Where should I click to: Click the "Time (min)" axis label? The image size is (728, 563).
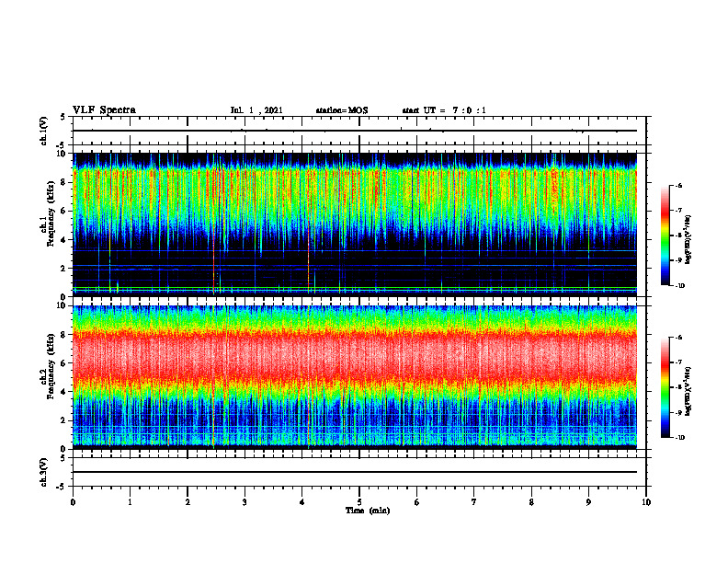point(368,511)
